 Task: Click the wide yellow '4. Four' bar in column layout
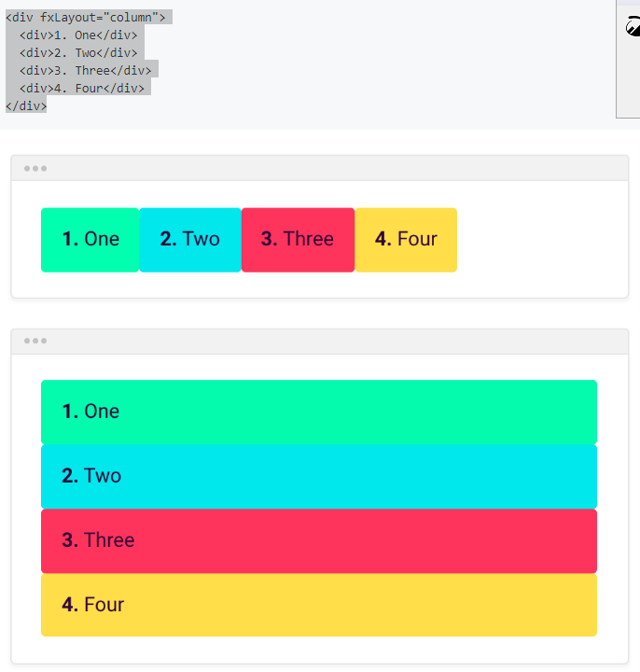319,605
